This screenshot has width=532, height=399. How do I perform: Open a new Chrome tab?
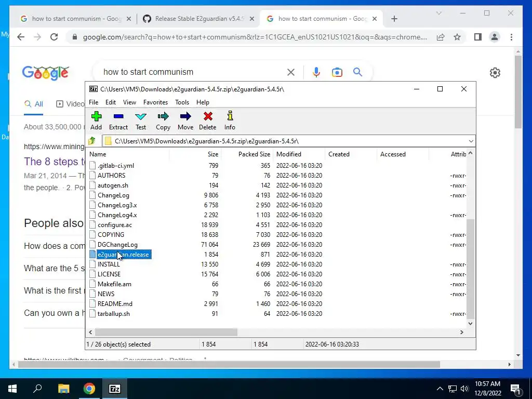[394, 19]
